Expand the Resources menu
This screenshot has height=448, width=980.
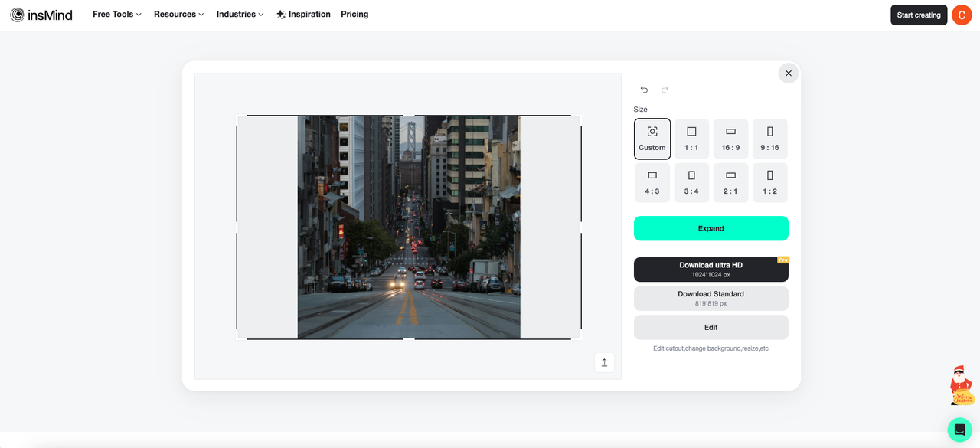[x=179, y=15]
